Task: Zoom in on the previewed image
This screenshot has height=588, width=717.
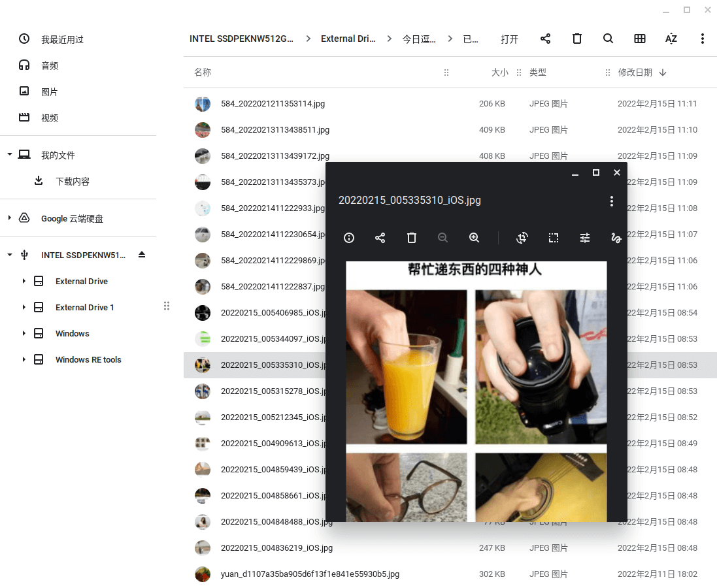Action: tap(474, 238)
